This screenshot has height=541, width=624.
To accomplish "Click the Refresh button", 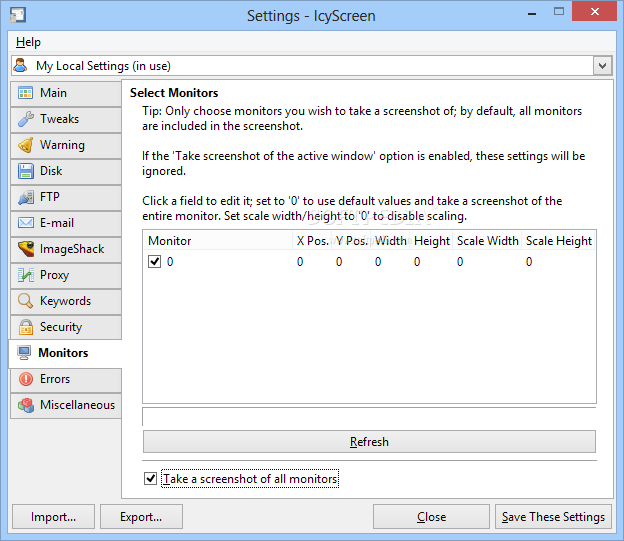I will (369, 441).
